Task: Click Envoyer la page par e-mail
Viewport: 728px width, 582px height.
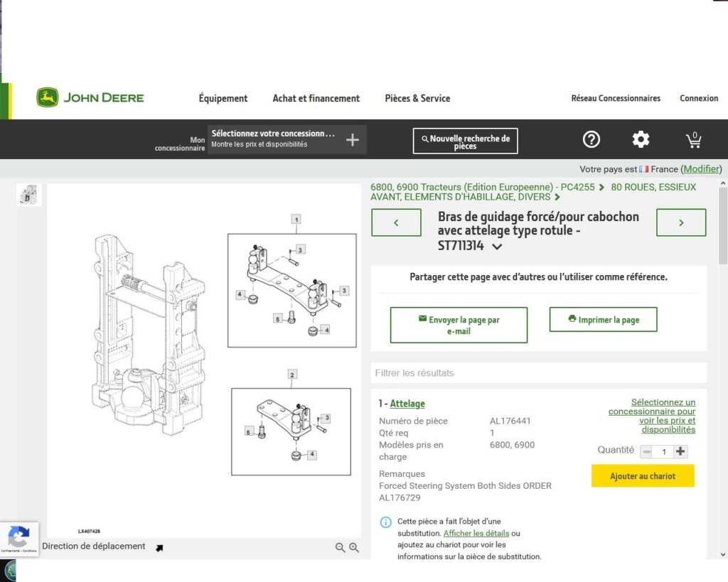Action: pyautogui.click(x=459, y=325)
